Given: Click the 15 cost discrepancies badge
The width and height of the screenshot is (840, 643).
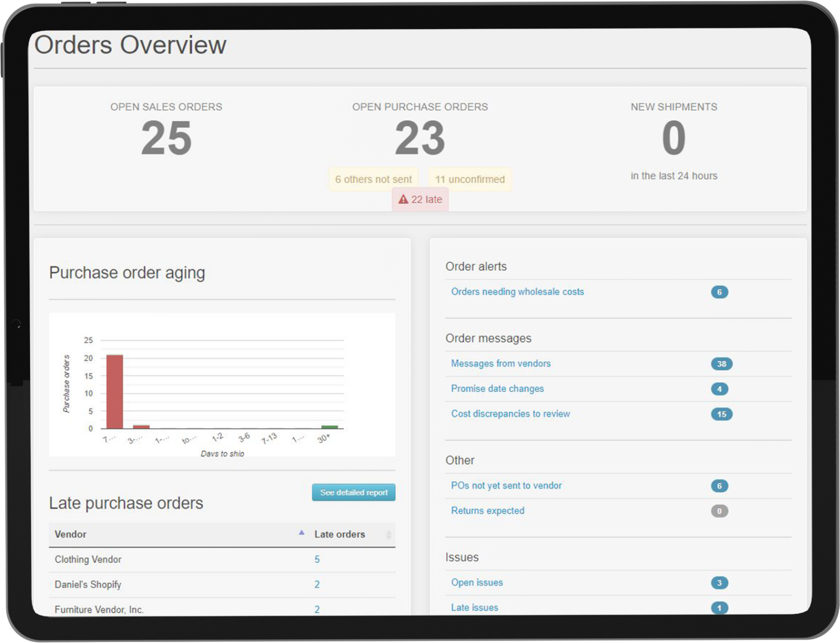Looking at the screenshot, I should tap(721, 414).
